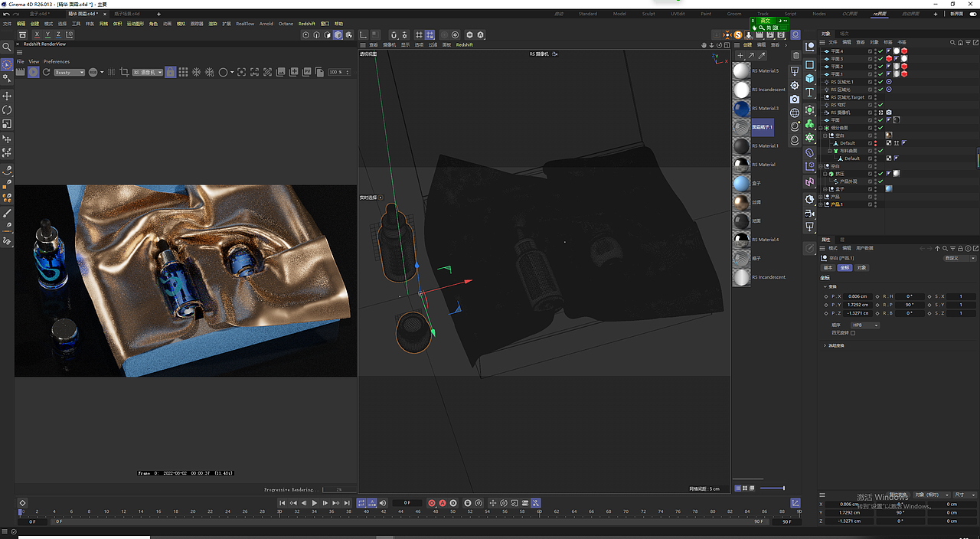Click Object Manager home icon

click(x=959, y=42)
